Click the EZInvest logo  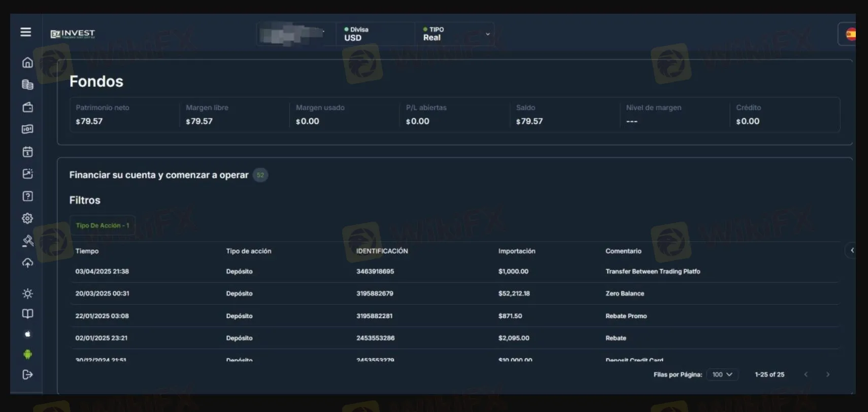73,34
